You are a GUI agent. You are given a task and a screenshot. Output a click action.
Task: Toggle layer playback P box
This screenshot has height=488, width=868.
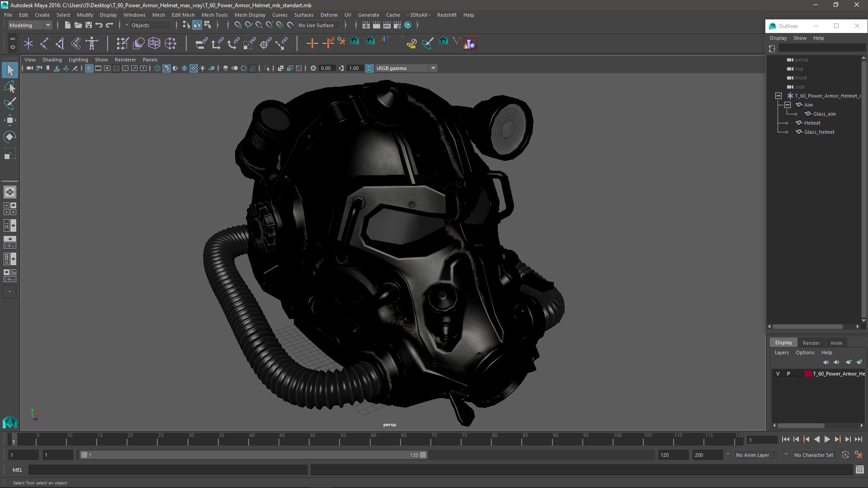pyautogui.click(x=788, y=374)
